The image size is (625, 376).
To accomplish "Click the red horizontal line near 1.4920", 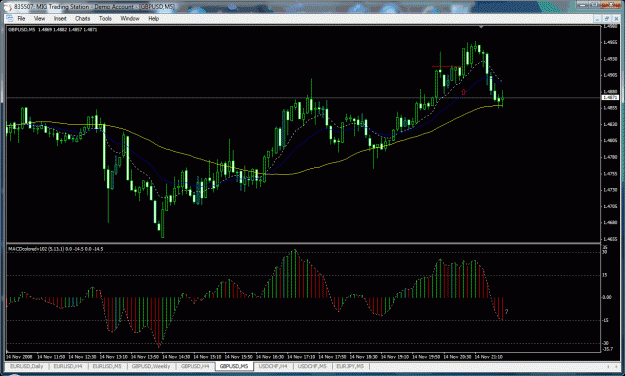I will [x=447, y=66].
